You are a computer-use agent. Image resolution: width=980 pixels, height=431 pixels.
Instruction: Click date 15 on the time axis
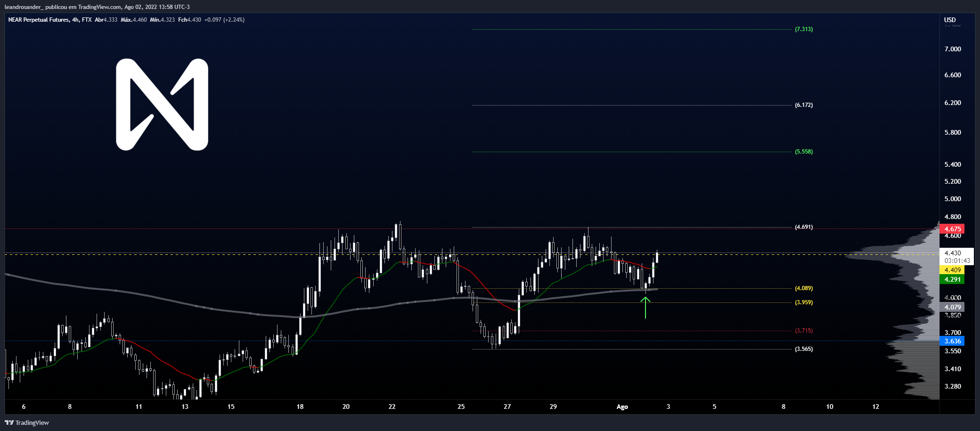point(231,407)
